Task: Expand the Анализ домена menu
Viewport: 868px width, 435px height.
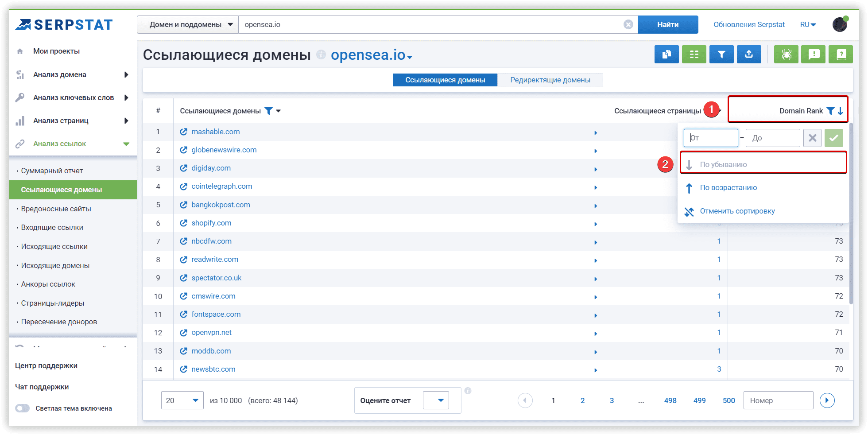Action: (x=126, y=74)
